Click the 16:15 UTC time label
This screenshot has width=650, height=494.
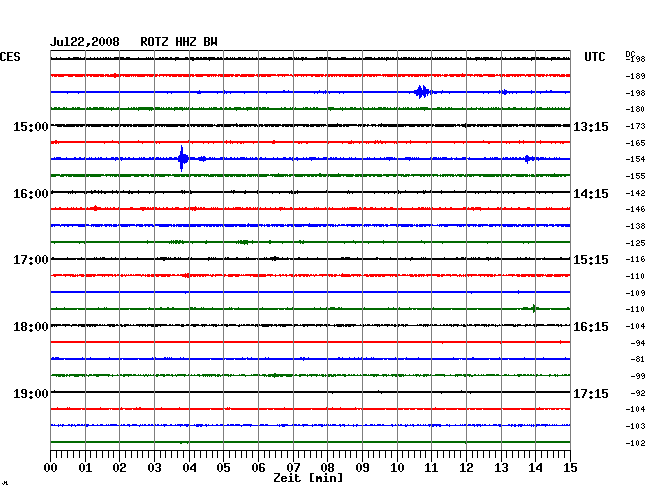591,327
